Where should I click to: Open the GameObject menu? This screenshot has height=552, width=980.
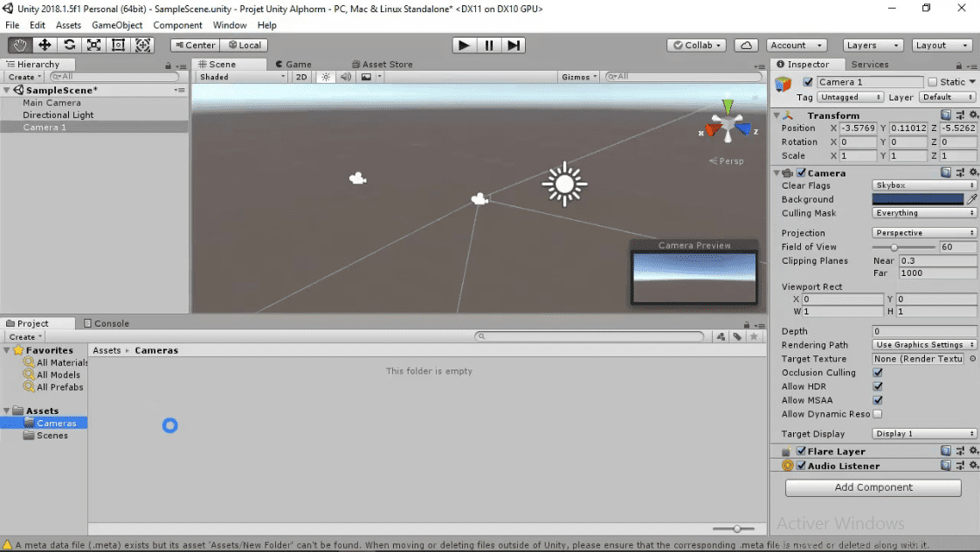point(116,24)
